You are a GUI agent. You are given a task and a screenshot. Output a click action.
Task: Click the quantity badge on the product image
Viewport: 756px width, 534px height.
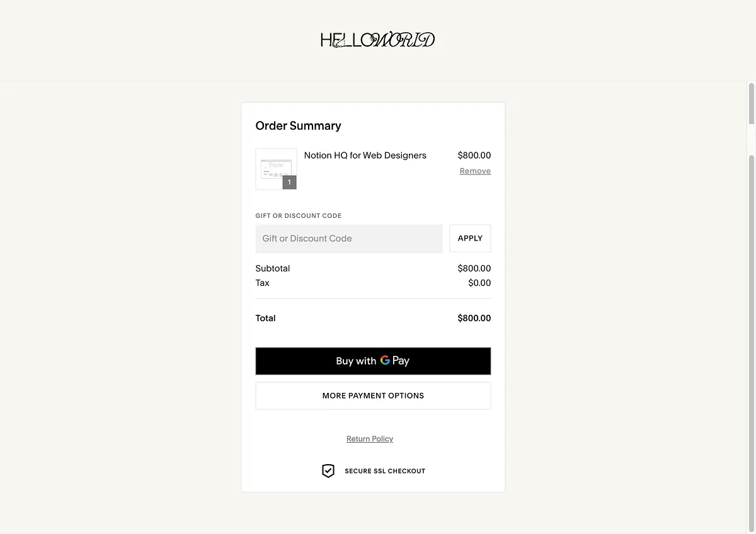pos(289,182)
